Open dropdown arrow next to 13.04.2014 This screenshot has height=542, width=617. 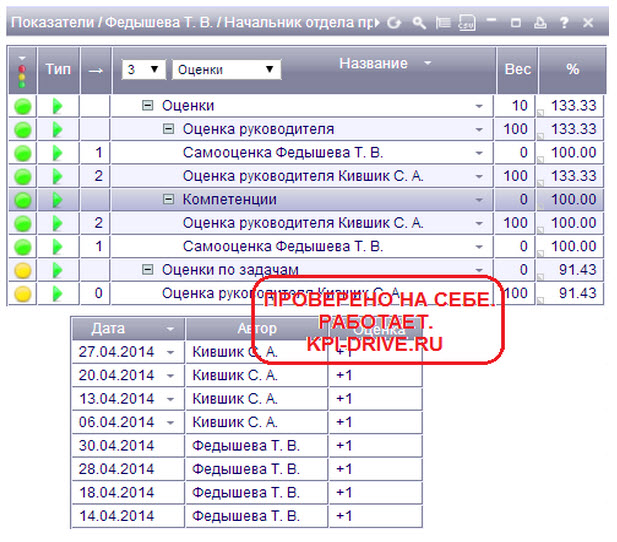click(170, 399)
